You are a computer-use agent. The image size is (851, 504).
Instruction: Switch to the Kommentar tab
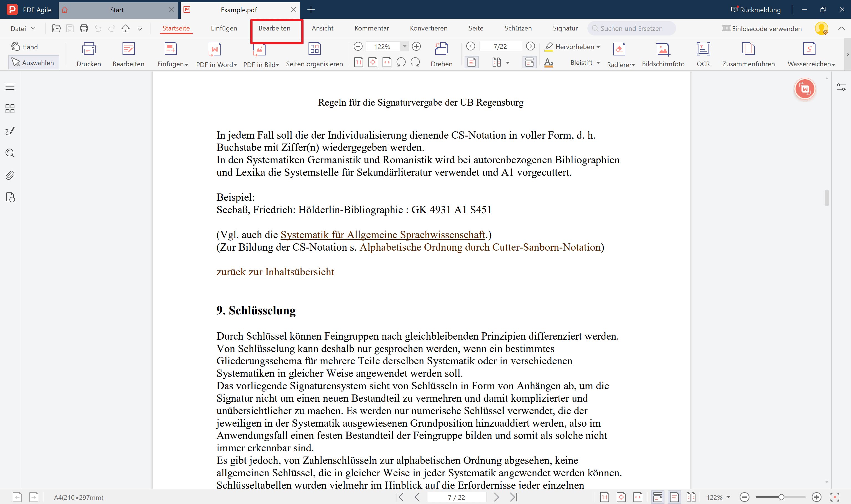pos(371,28)
